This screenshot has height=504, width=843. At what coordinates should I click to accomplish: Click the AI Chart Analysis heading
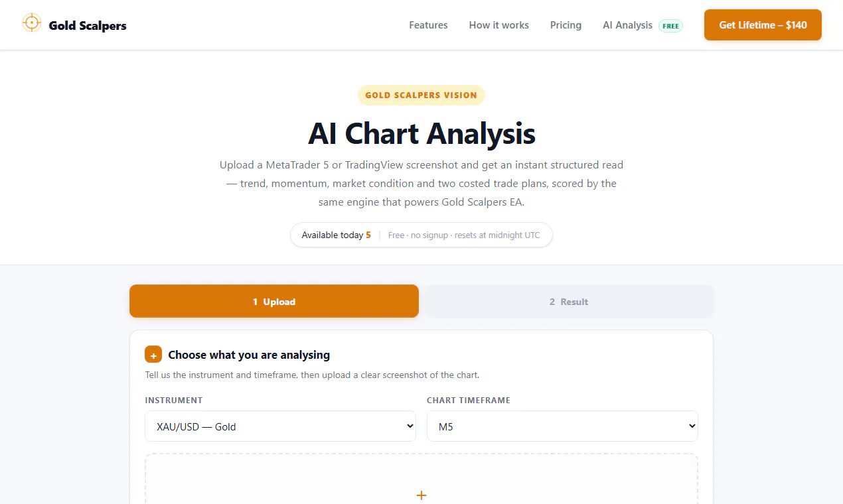[421, 133]
